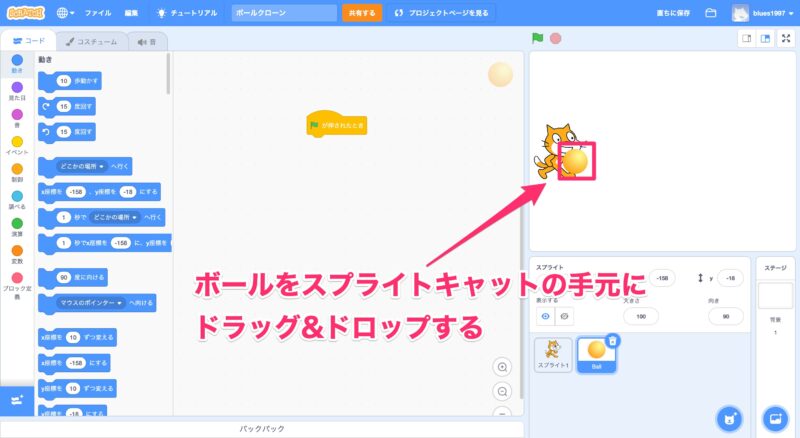The image size is (800, 438).
Task: Switch to the small stage layout
Action: tap(745, 39)
